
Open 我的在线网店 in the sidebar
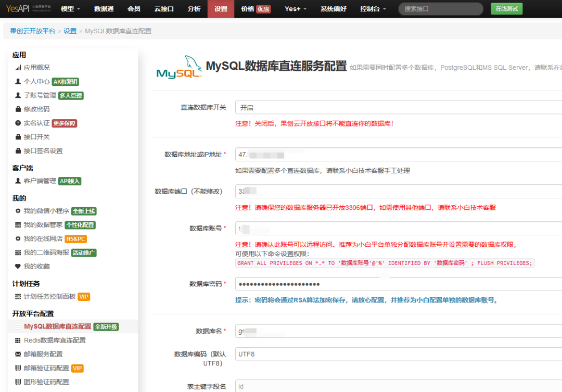click(x=43, y=238)
